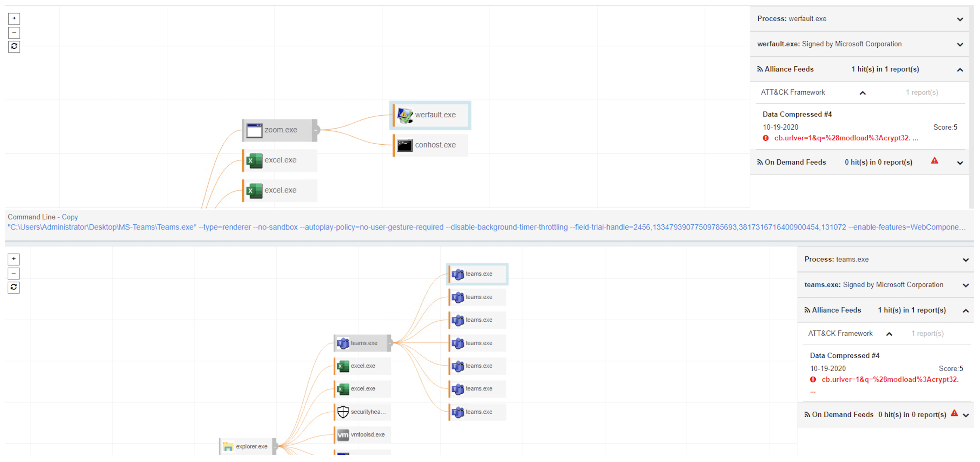Screen dimensions: 980x462
Task: Click red warning icon beside top On Demand Feeds
Action: pos(934,161)
